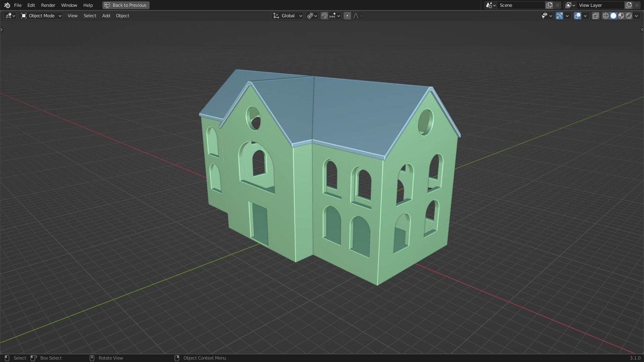Click the 'Select' hint in status bar
This screenshot has width=644, height=362.
tap(20, 358)
